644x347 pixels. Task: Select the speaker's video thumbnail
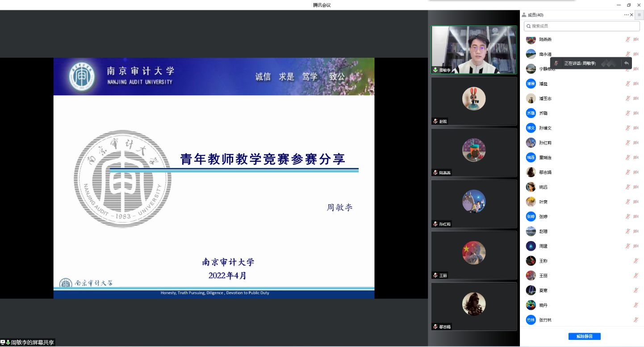(474, 50)
